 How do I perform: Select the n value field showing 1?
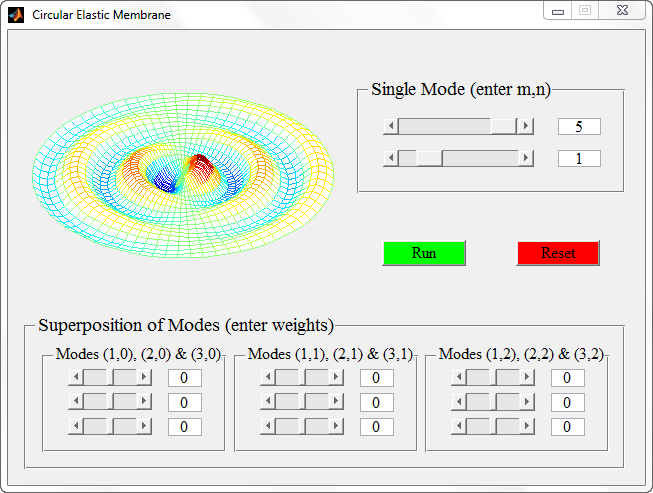[x=579, y=158]
